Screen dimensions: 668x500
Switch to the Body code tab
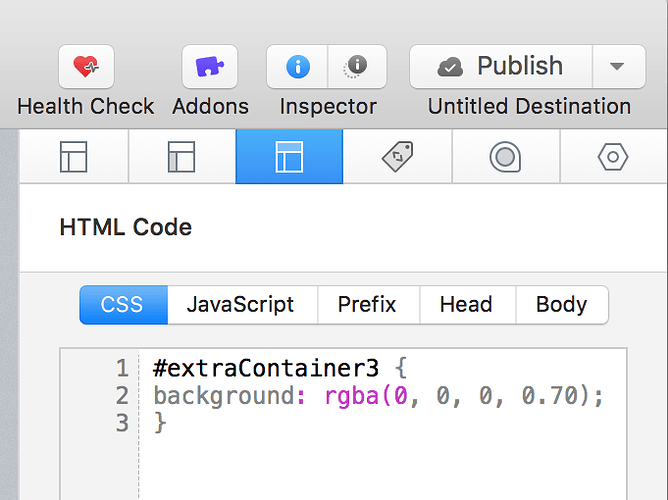coord(561,305)
